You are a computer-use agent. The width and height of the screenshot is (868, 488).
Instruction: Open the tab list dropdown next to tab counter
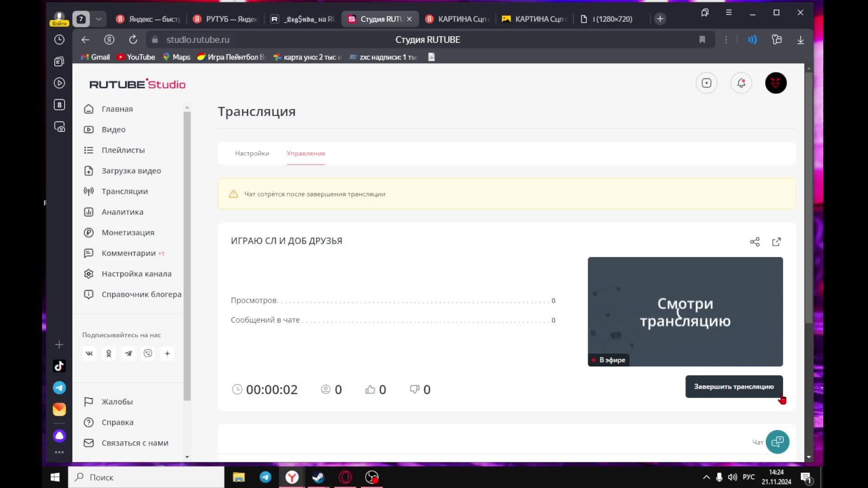point(99,19)
